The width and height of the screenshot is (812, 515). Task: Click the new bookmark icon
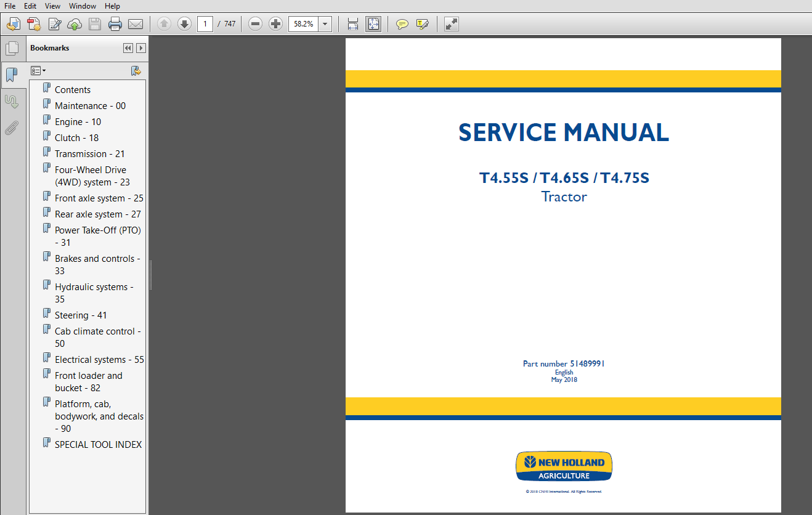coord(136,71)
